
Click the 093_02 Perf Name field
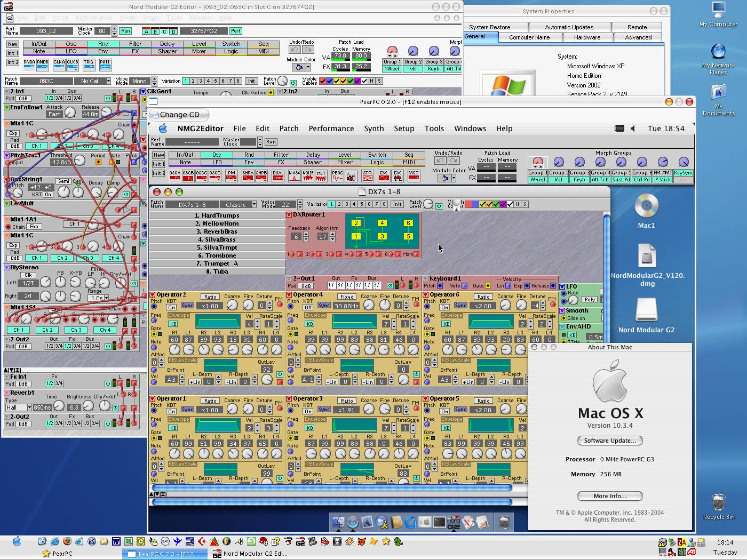point(46,31)
